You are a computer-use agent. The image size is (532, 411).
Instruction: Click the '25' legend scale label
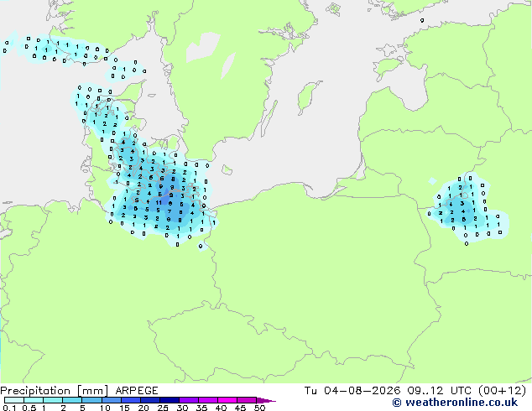pos(163,408)
